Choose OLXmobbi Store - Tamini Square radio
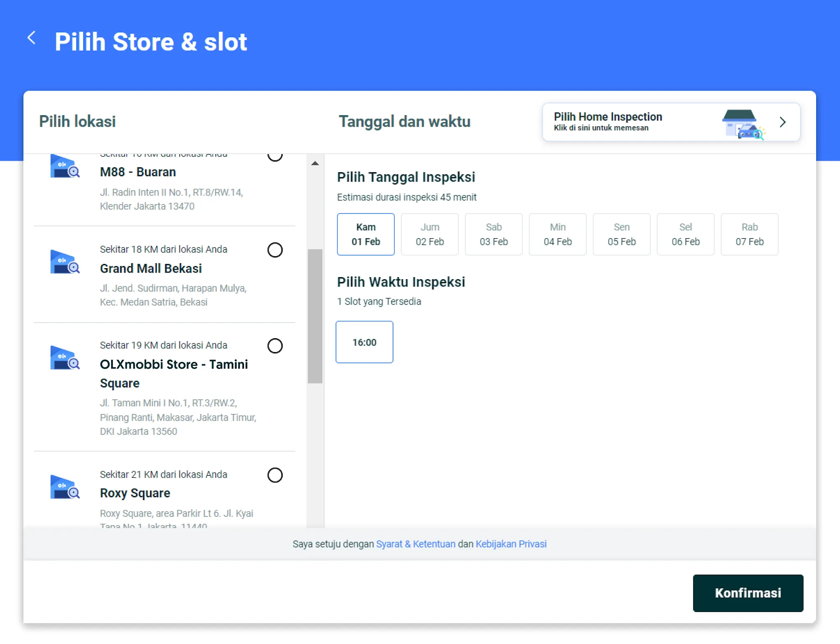The image size is (840, 644). point(275,346)
